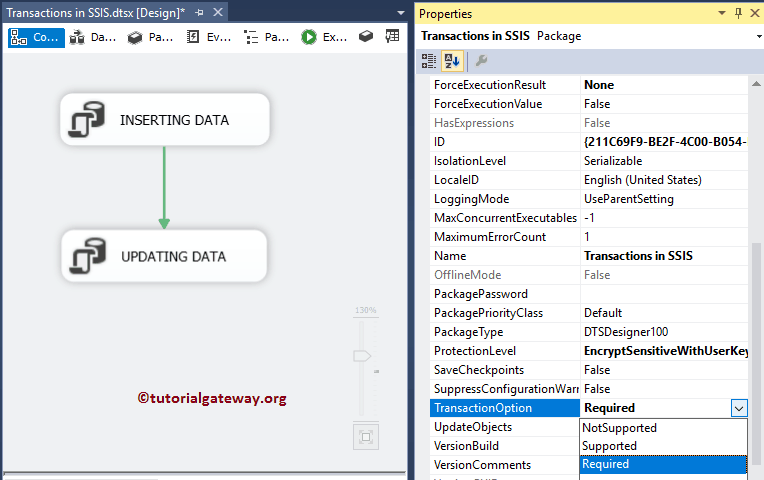
Task: Click the Properties scrollbar up arrow
Action: click(x=756, y=84)
